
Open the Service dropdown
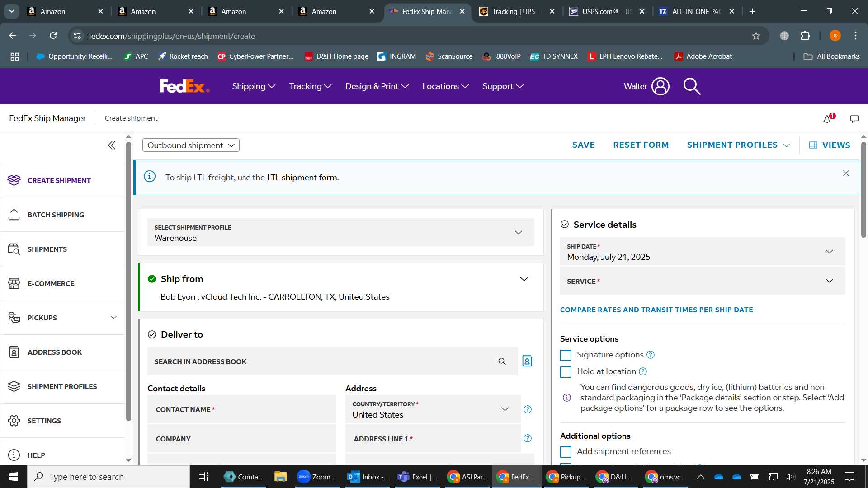(703, 281)
